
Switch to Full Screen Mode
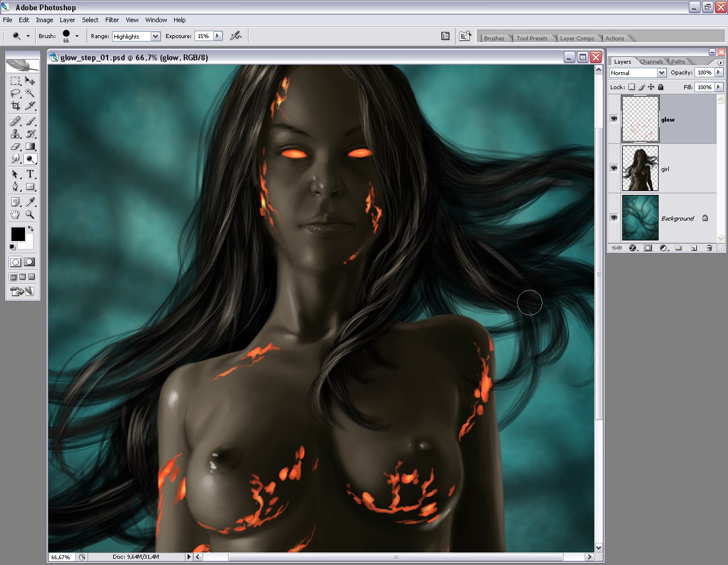[x=32, y=277]
